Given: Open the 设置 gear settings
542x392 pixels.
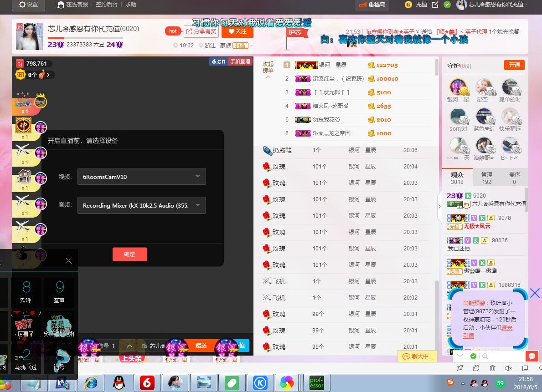Looking at the screenshot, I should click(29, 5).
